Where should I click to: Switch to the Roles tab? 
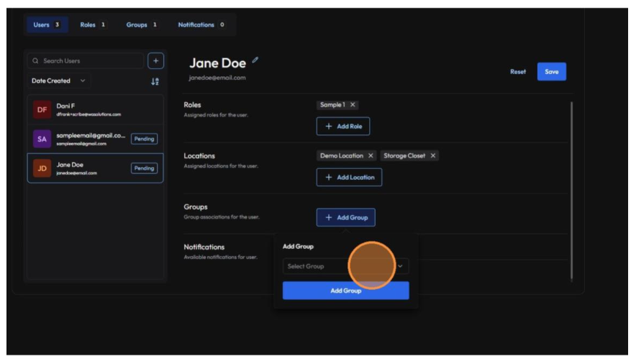pyautogui.click(x=93, y=24)
